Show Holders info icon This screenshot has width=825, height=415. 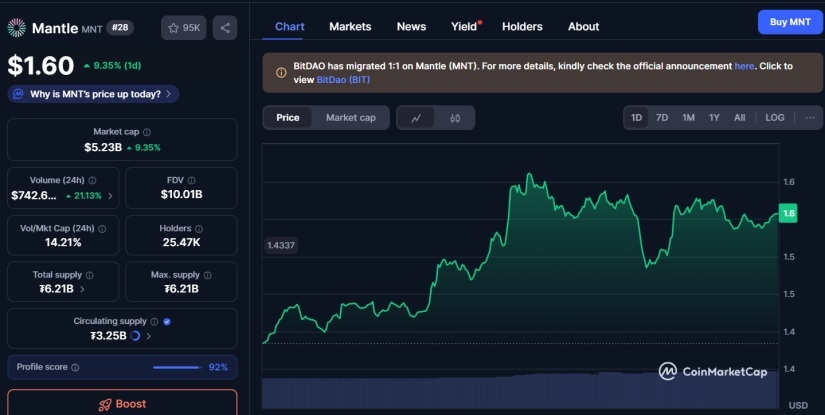click(x=199, y=229)
